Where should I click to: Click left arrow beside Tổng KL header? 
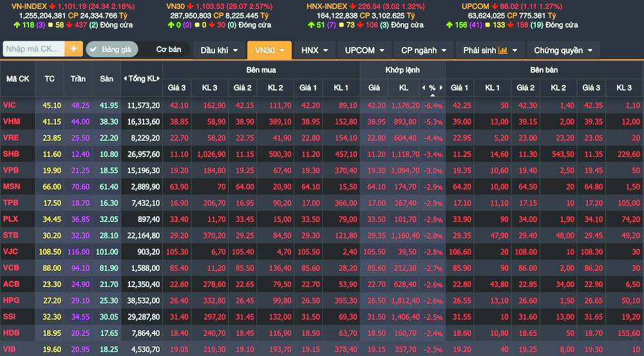pyautogui.click(x=124, y=79)
